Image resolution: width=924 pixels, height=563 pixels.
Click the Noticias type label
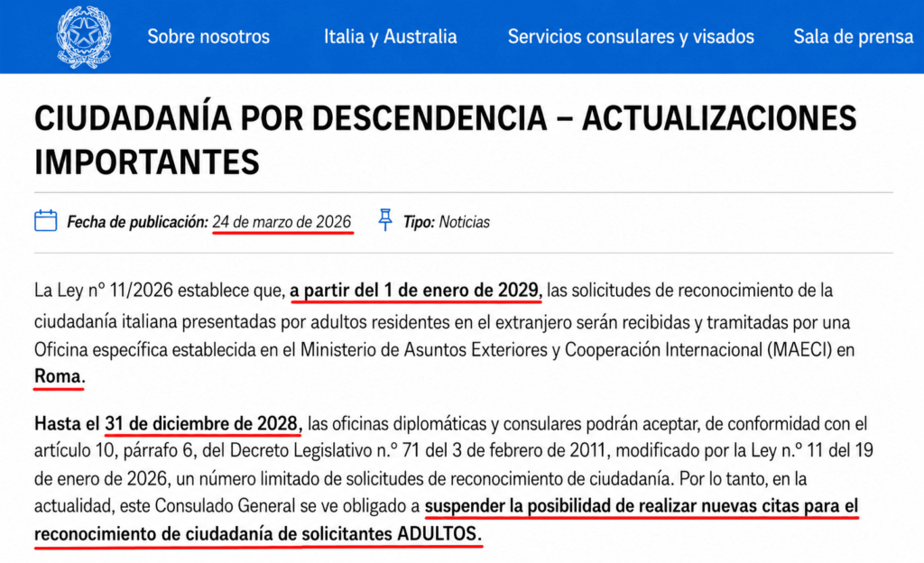465,222
